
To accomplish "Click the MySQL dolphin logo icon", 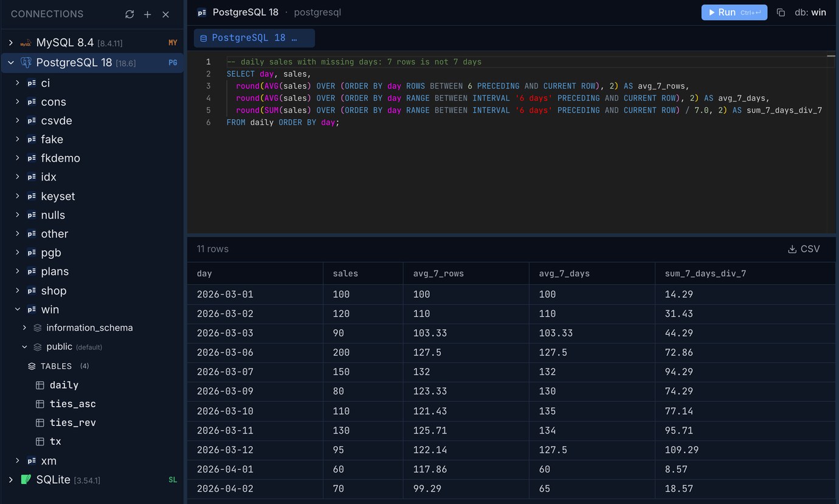I will (x=26, y=43).
